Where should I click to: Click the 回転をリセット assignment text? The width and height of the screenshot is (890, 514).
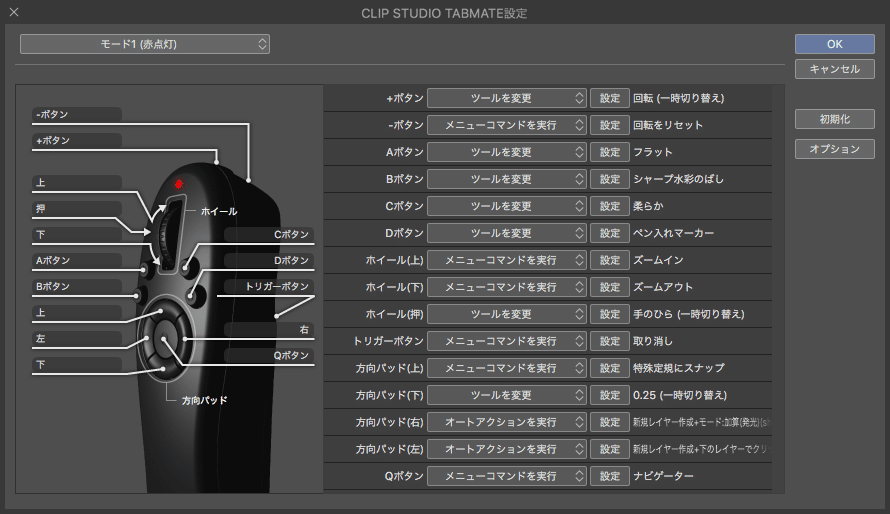[x=668, y=125]
